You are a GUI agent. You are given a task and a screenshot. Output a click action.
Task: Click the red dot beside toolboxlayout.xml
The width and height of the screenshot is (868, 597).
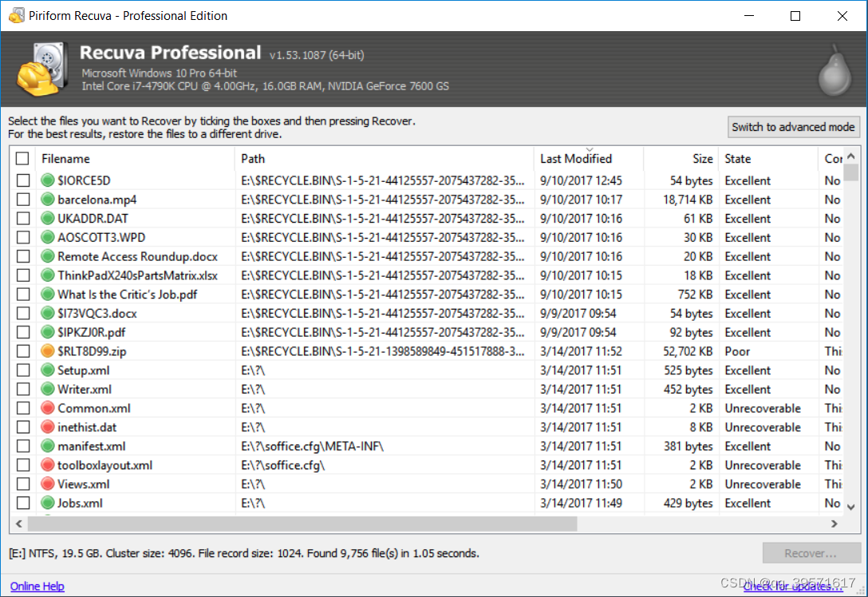click(x=48, y=465)
